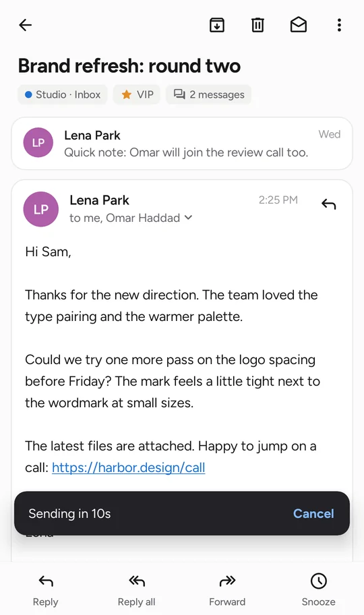Cancel the pending send
The width and height of the screenshot is (364, 615).
click(313, 513)
